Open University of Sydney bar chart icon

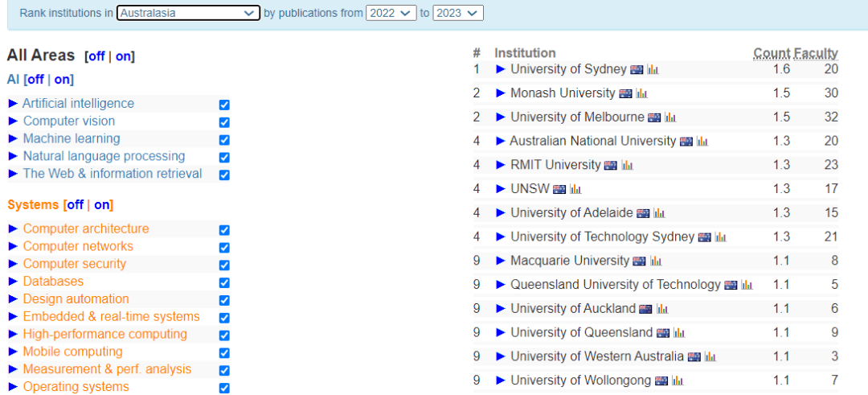(653, 70)
